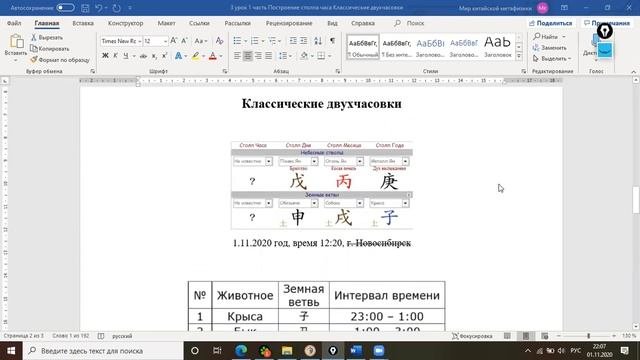Image resolution: width=640 pixels, height=360 pixels.
Task: Toggle underline formatting (Ч)
Action: [126, 56]
